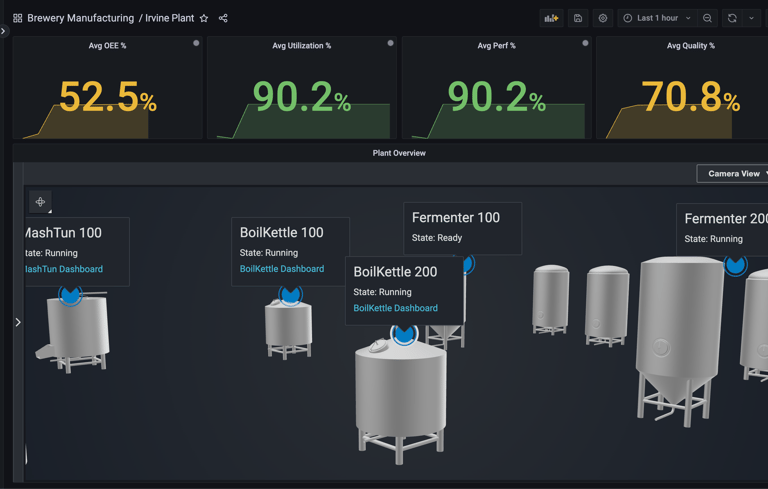Click the Avg Perf % panel info dot
This screenshot has width=768, height=489.
point(585,43)
